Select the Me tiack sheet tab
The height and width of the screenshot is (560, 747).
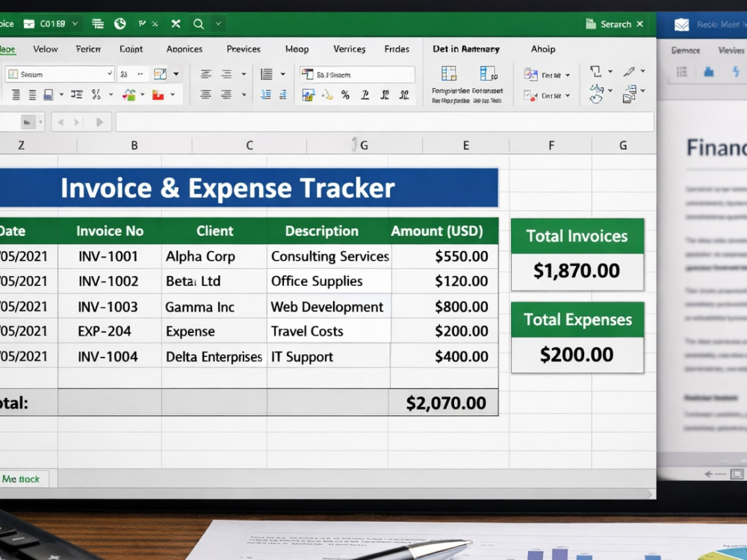pos(21,479)
